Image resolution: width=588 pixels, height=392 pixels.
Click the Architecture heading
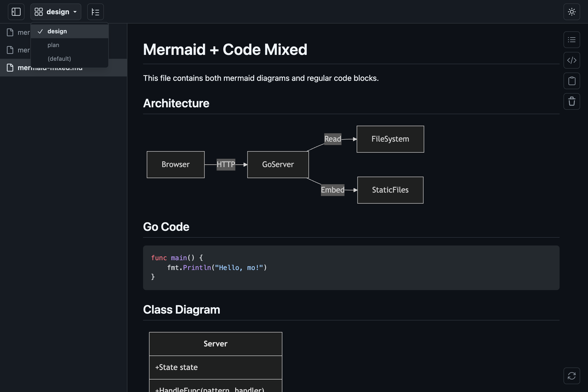(176, 103)
